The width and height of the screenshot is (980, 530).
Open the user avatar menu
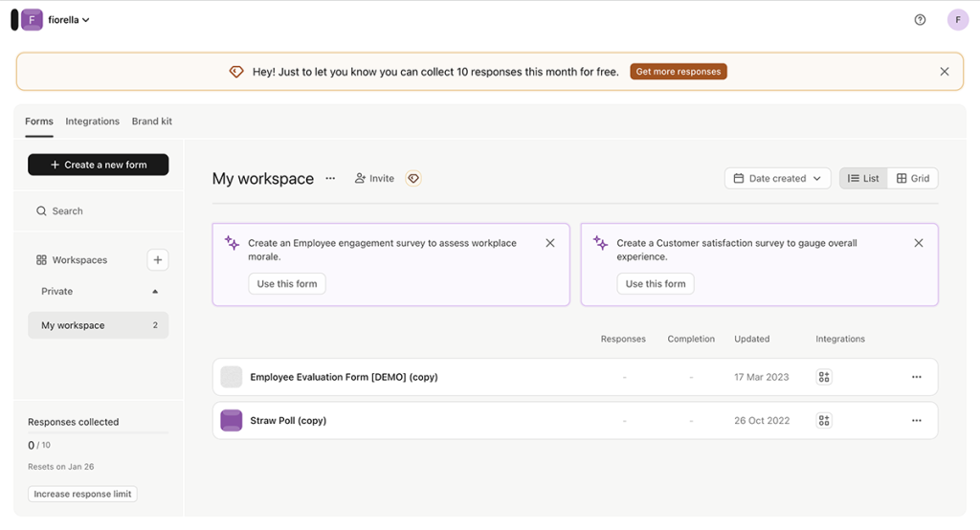click(x=958, y=20)
